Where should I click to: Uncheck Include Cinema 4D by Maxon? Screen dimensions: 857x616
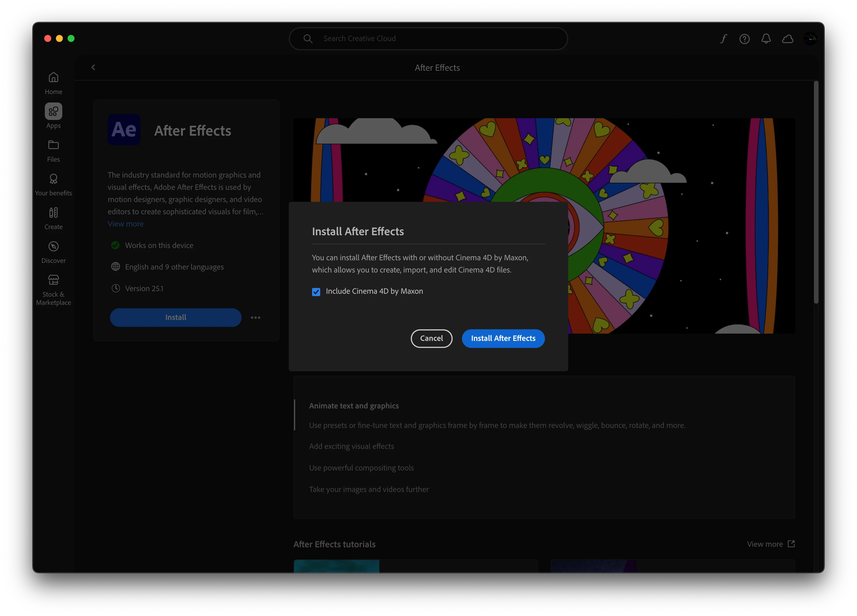pyautogui.click(x=316, y=292)
